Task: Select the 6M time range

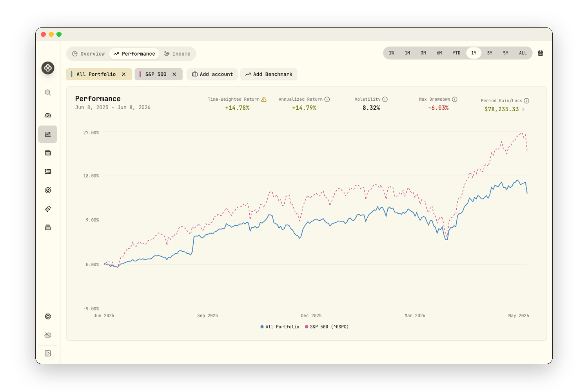Action: (439, 53)
